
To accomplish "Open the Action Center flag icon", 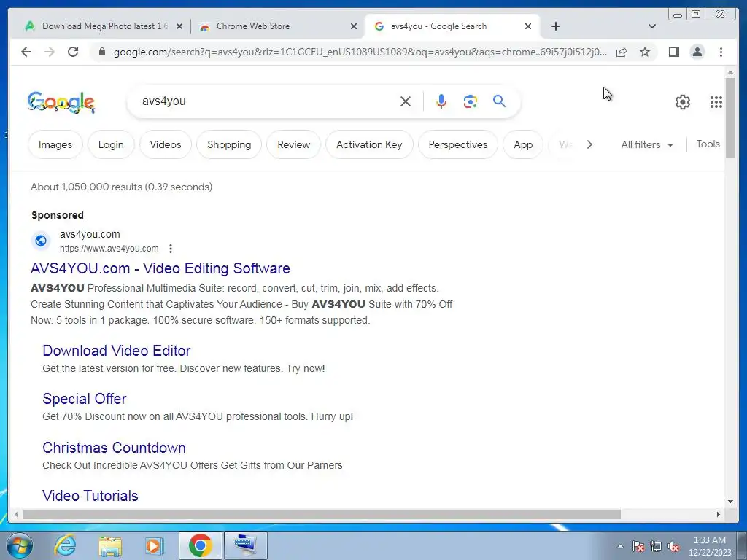I will tap(638, 547).
